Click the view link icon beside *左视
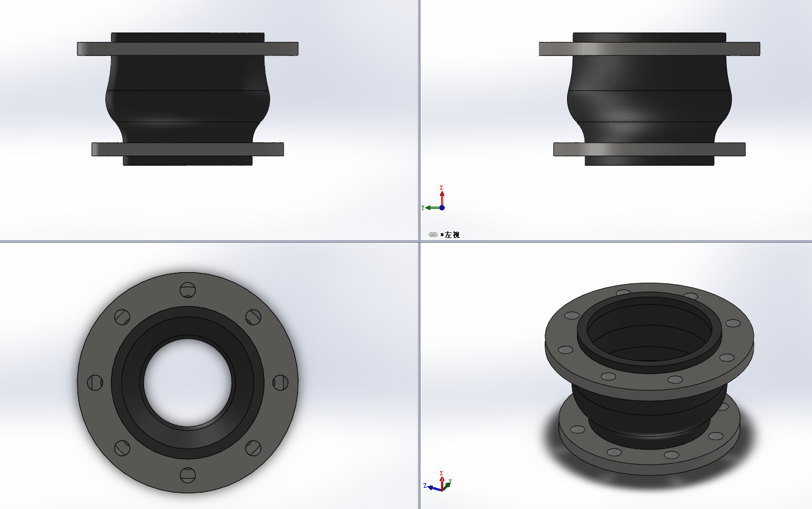Screen dimensions: 812x509 433,235
